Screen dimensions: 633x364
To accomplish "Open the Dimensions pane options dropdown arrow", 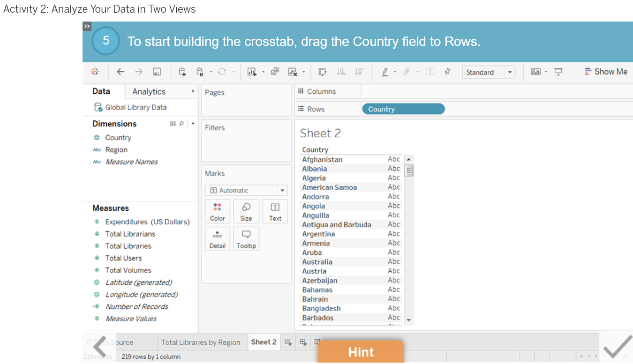I will [192, 123].
